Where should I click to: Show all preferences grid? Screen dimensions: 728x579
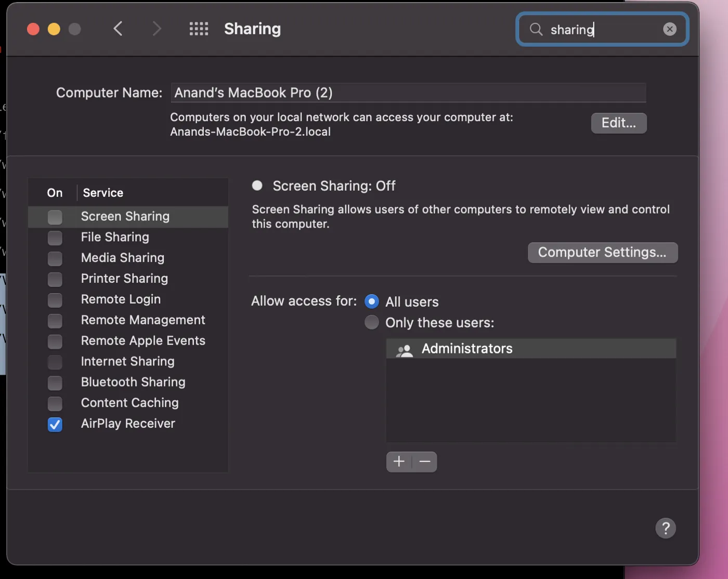[199, 29]
